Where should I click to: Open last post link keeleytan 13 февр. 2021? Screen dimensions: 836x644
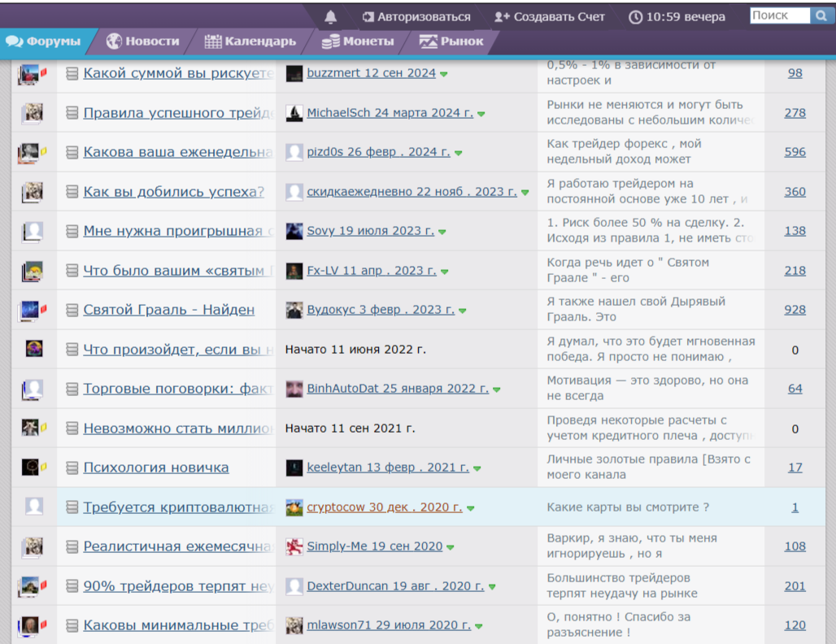pyautogui.click(x=388, y=468)
